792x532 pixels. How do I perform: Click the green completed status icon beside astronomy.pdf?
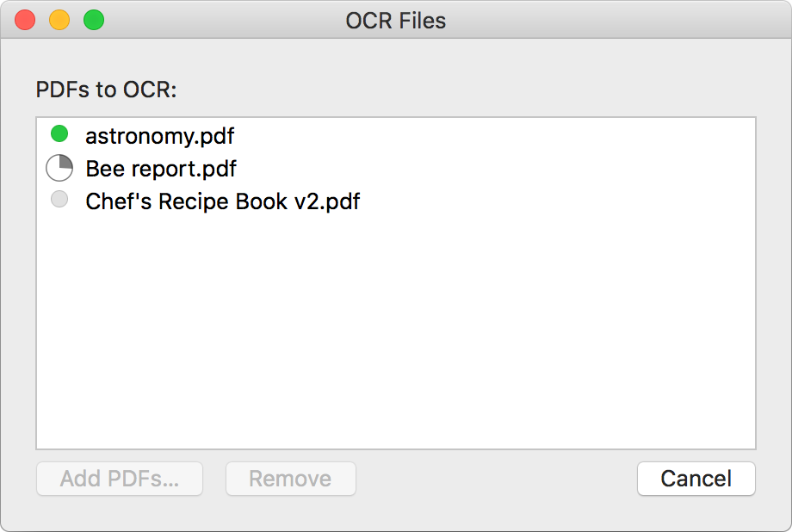pos(59,135)
